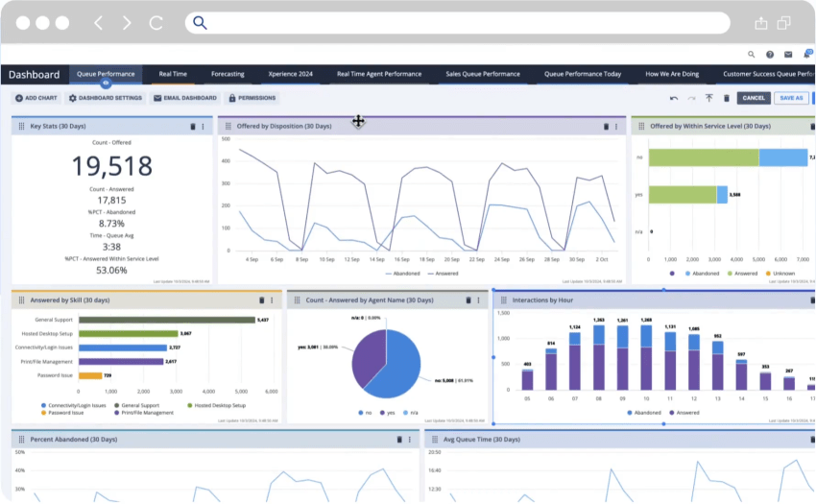Image resolution: width=816 pixels, height=504 pixels.
Task: Open the three-dot menu on Percent Abandoned panel
Action: tap(410, 440)
